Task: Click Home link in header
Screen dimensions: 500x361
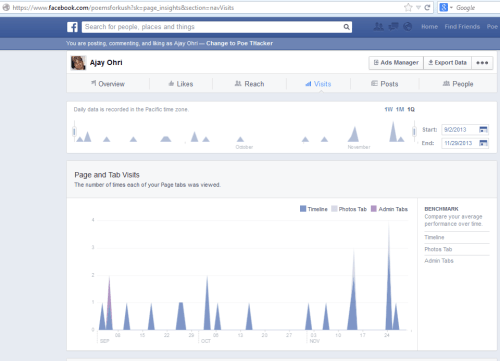Action: point(429,27)
